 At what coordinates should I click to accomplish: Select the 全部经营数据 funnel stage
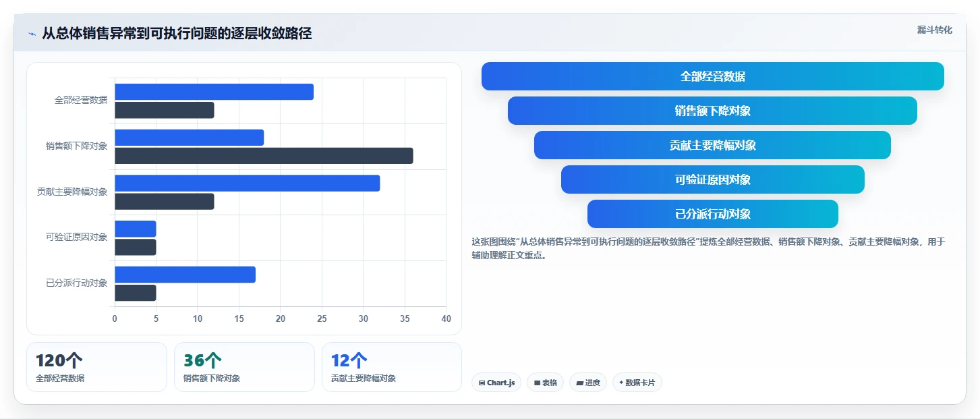pos(712,76)
